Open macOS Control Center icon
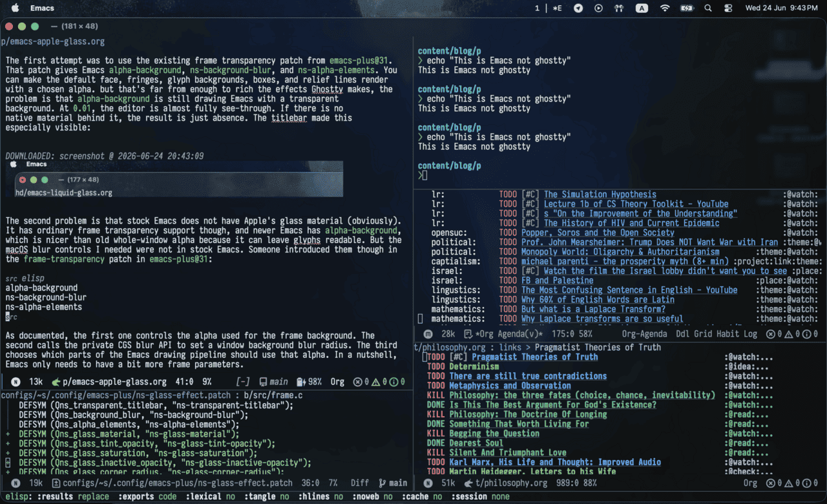Image resolution: width=827 pixels, height=504 pixels. click(729, 8)
